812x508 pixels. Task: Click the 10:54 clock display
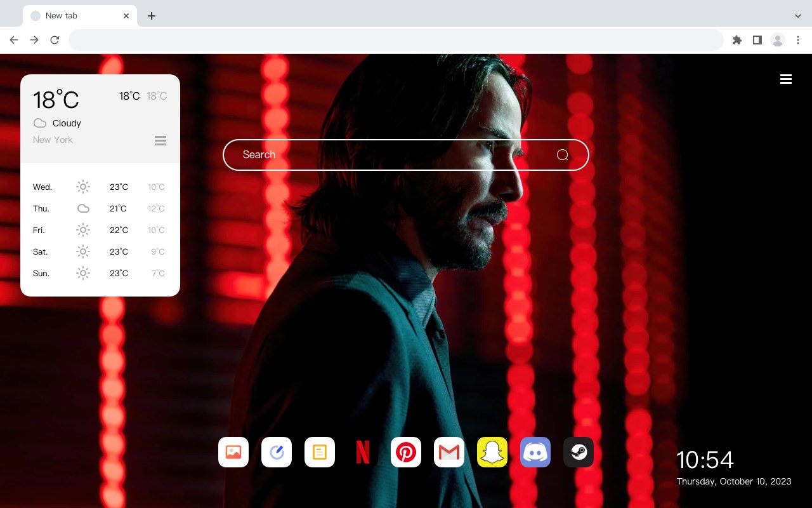click(705, 460)
